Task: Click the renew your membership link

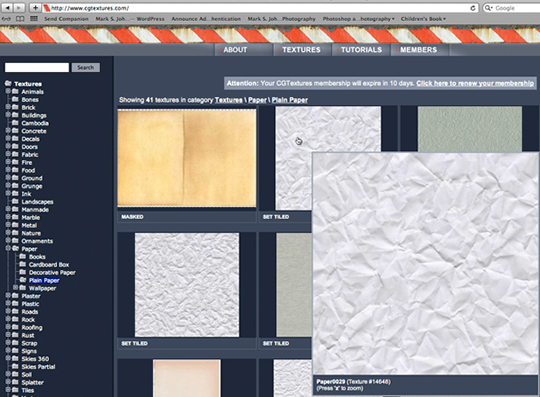Action: click(475, 83)
